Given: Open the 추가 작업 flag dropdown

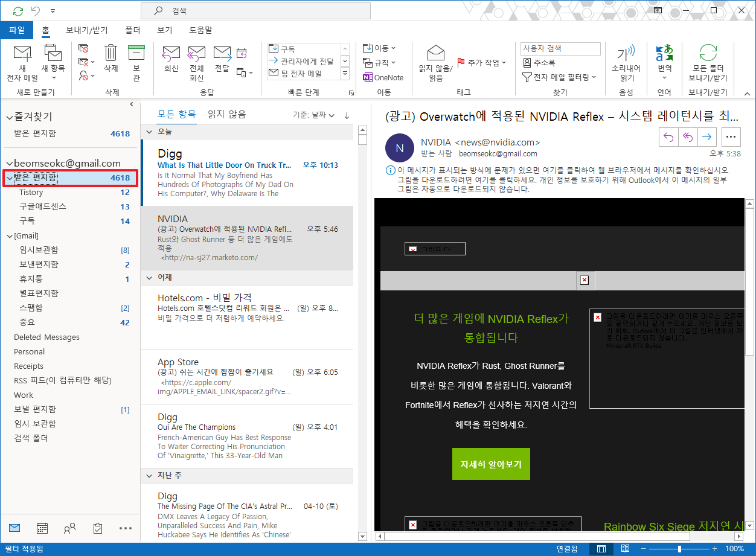Looking at the screenshot, I should pos(481,62).
